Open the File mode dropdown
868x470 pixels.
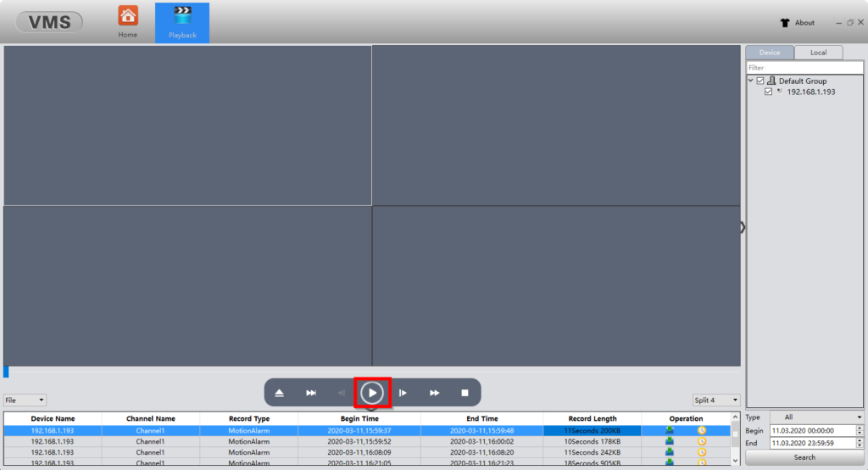coord(25,400)
